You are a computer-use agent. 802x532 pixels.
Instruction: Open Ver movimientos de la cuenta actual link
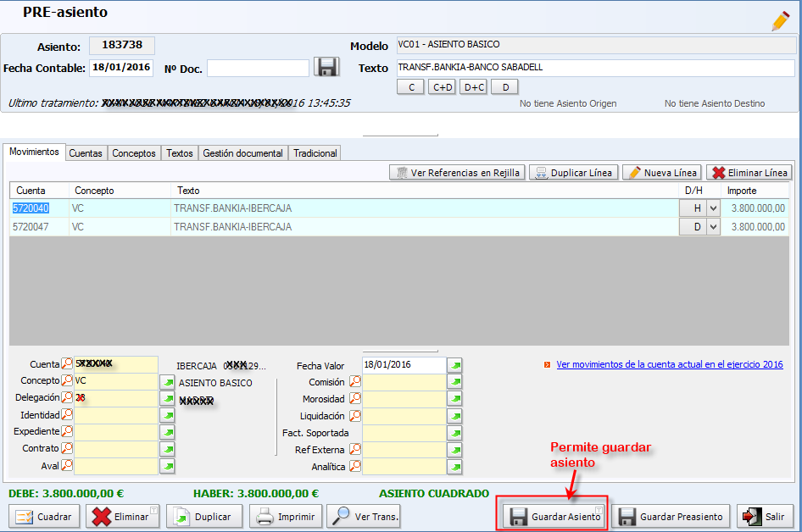click(670, 364)
